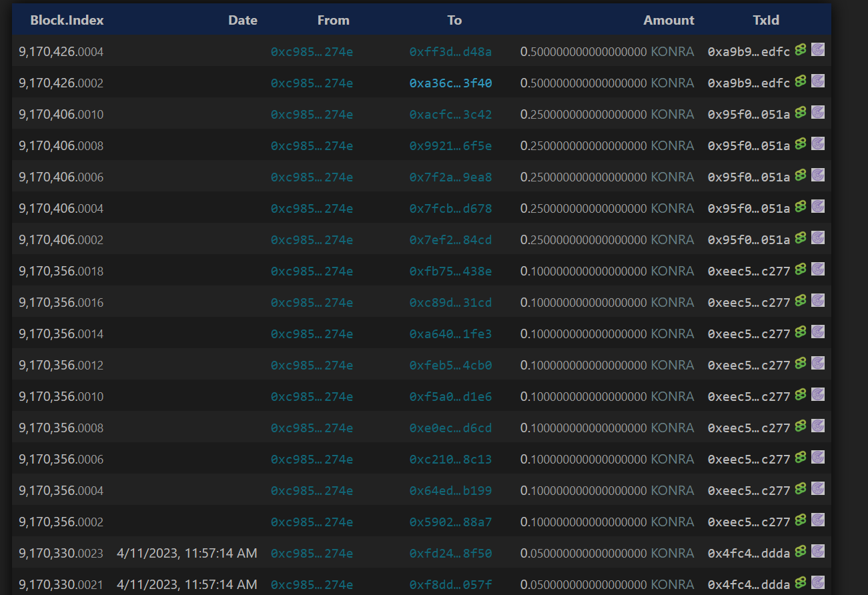The image size is (868, 595).
Task: Click the purple radar icon in row 9,170,356.0002
Action: (818, 520)
